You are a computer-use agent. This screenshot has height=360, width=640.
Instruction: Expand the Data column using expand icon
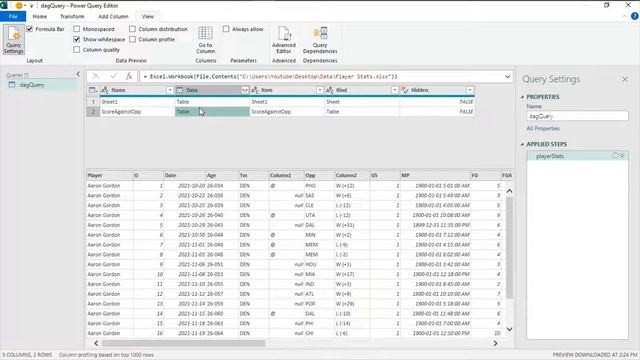[245, 90]
